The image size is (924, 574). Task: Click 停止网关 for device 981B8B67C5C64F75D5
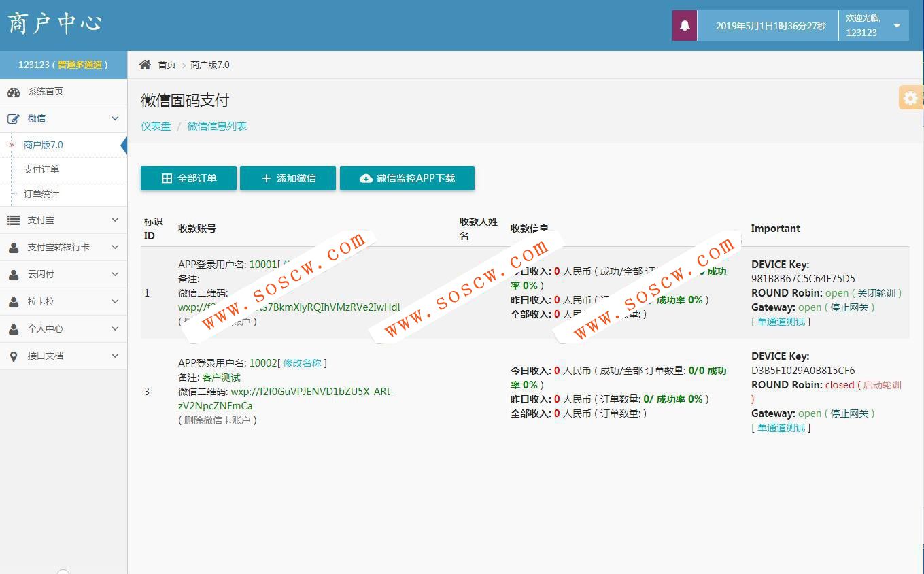(x=849, y=307)
